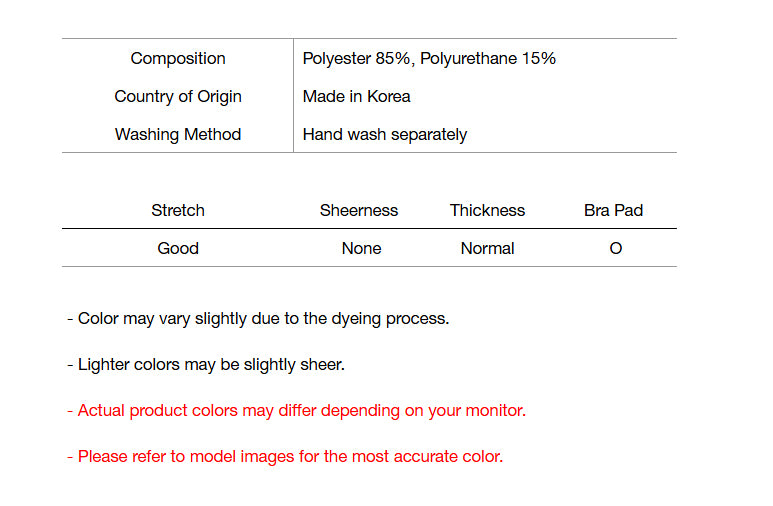This screenshot has width=773, height=506.
Task: Click the lighter colors sheer note
Action: 206,364
